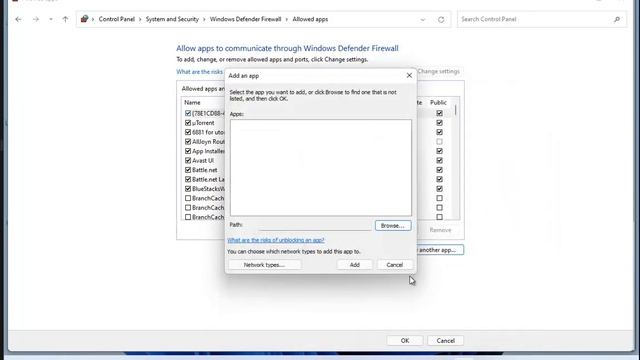The width and height of the screenshot is (640, 360).
Task: Toggle App Installer checkbox
Action: coord(188,151)
